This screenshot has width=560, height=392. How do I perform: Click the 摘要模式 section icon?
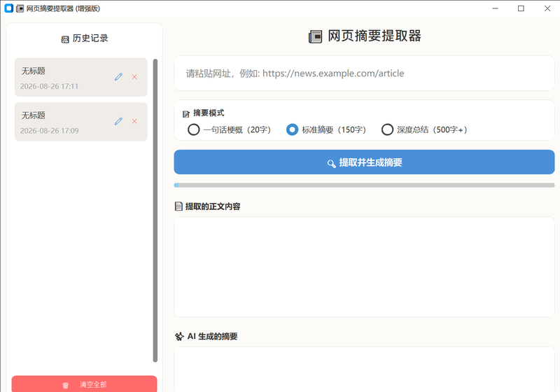pyautogui.click(x=186, y=114)
